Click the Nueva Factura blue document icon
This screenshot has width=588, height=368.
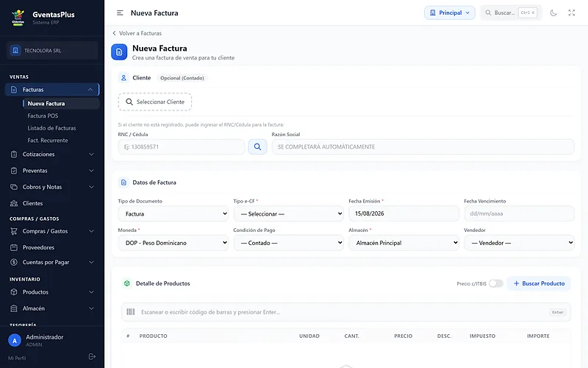119,52
